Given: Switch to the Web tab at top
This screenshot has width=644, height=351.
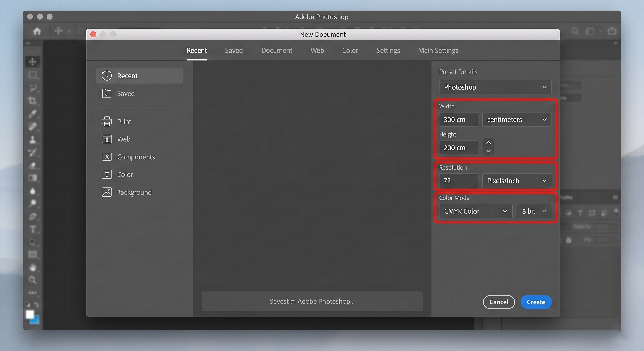Looking at the screenshot, I should pyautogui.click(x=317, y=51).
